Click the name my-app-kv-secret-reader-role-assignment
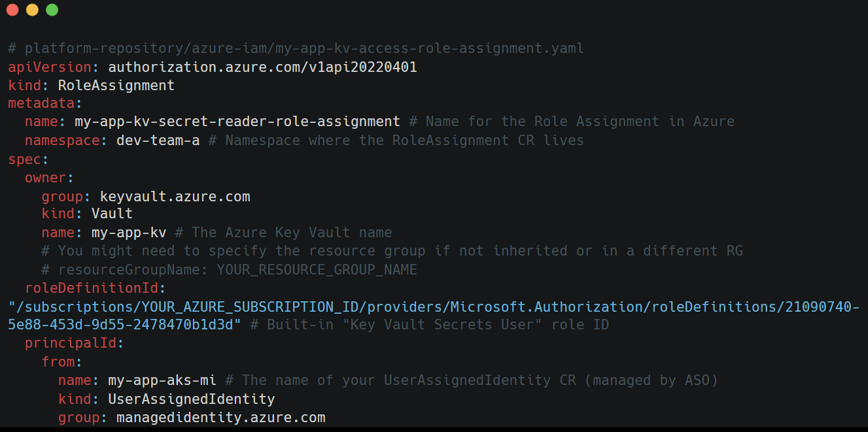868x432 pixels. coord(237,122)
